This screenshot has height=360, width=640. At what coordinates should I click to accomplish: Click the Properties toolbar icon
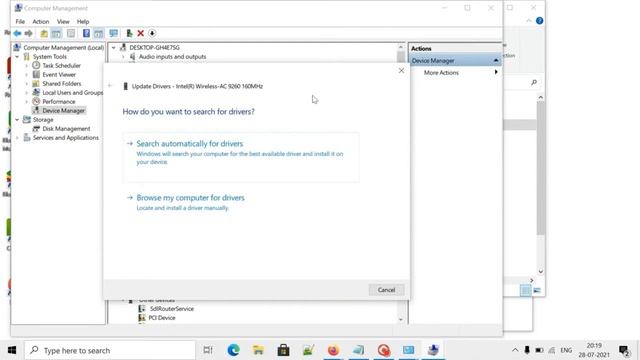[71, 33]
